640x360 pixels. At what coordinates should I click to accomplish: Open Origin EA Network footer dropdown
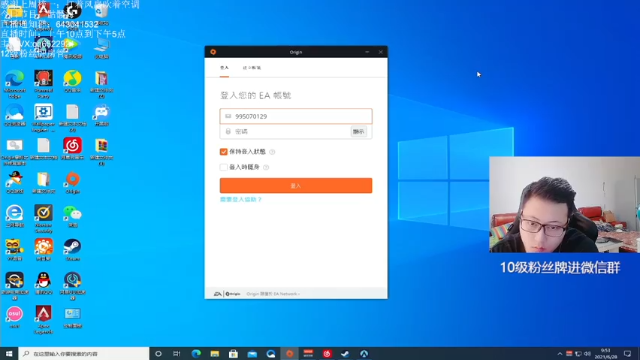[273, 294]
